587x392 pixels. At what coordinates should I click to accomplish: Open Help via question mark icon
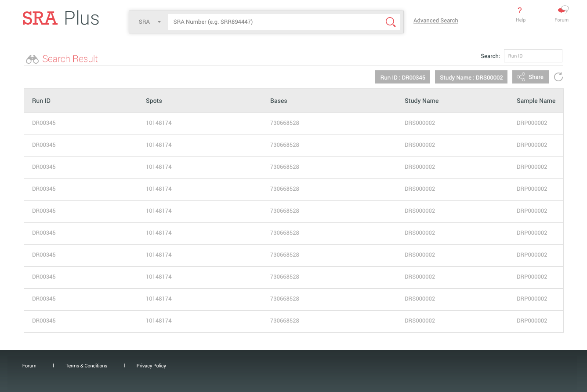[520, 11]
